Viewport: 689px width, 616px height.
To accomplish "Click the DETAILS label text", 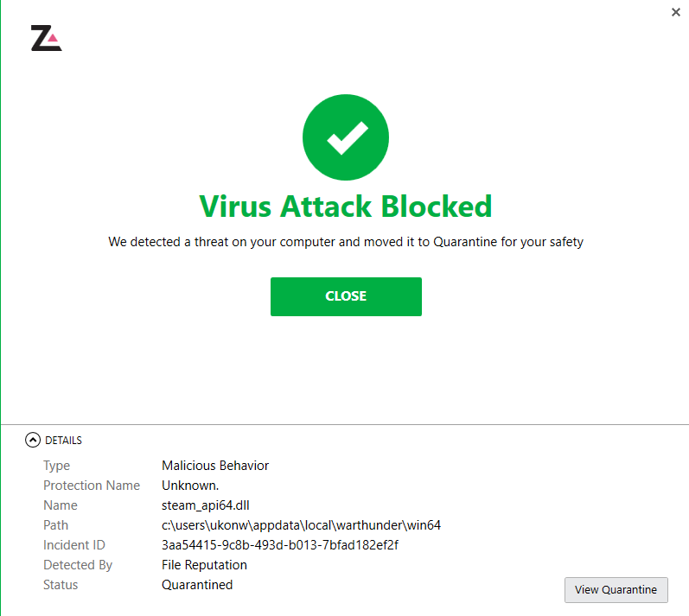I will (x=63, y=441).
